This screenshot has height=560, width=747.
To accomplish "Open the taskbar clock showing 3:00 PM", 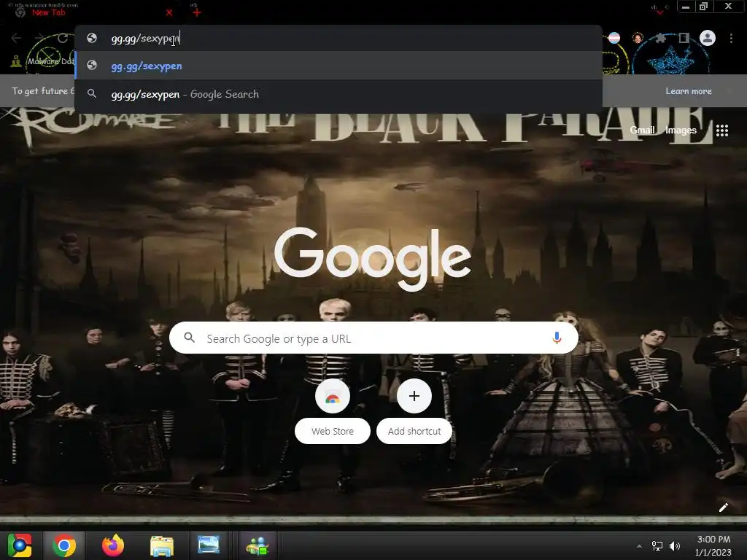I will click(x=713, y=545).
